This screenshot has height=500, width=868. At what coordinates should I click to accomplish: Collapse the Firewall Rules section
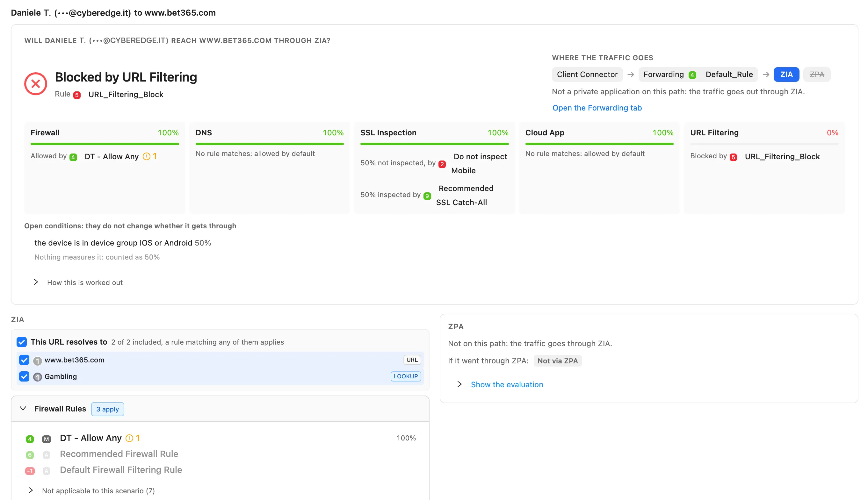23,408
